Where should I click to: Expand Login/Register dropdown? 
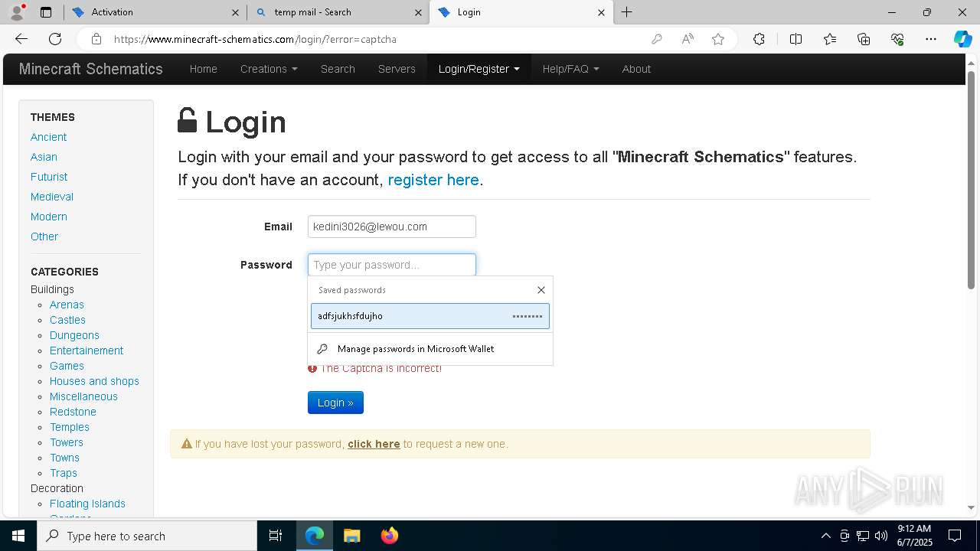[x=479, y=69]
